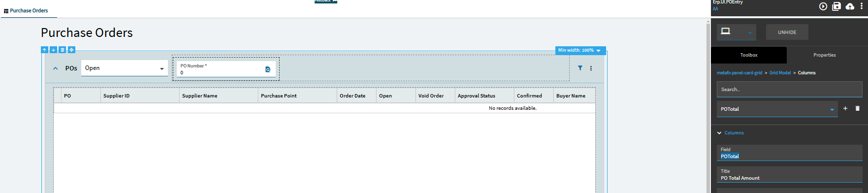868x193 pixels.
Task: Click the Title field for PO Total Amount
Action: [x=789, y=175]
